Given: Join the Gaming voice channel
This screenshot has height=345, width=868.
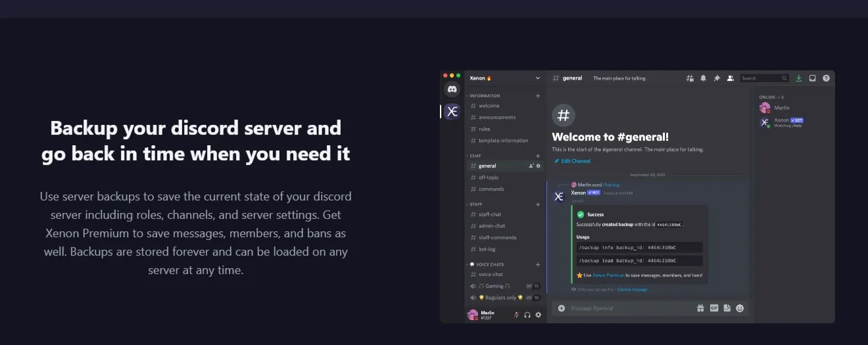Looking at the screenshot, I should click(505, 286).
